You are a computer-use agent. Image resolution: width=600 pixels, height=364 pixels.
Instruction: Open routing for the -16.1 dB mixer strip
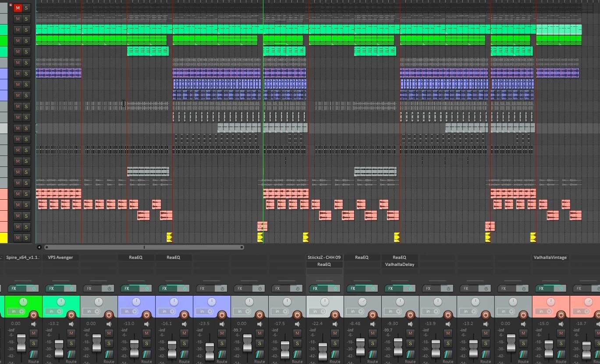(184, 354)
